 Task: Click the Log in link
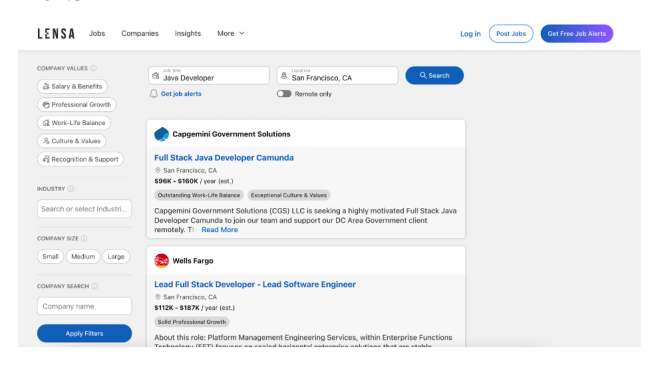tap(470, 34)
